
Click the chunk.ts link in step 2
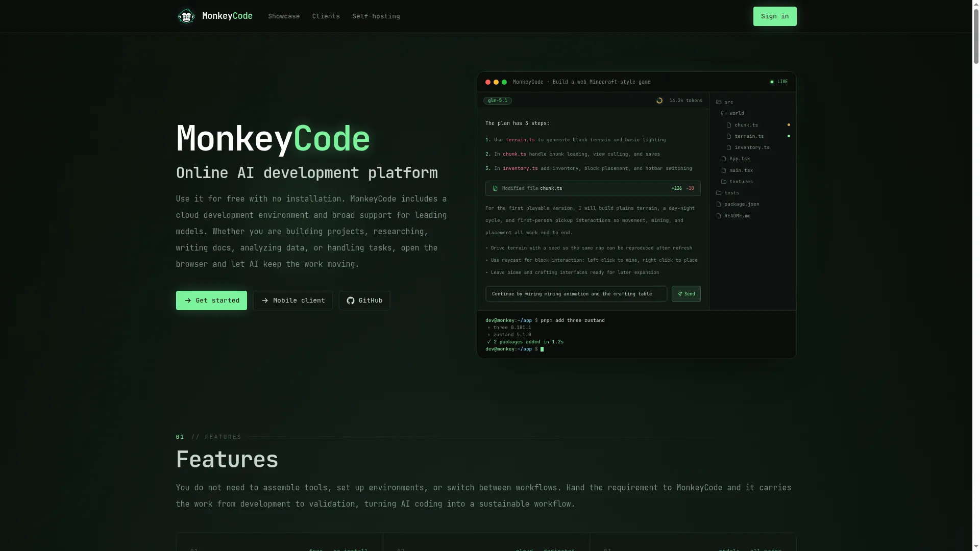click(514, 154)
